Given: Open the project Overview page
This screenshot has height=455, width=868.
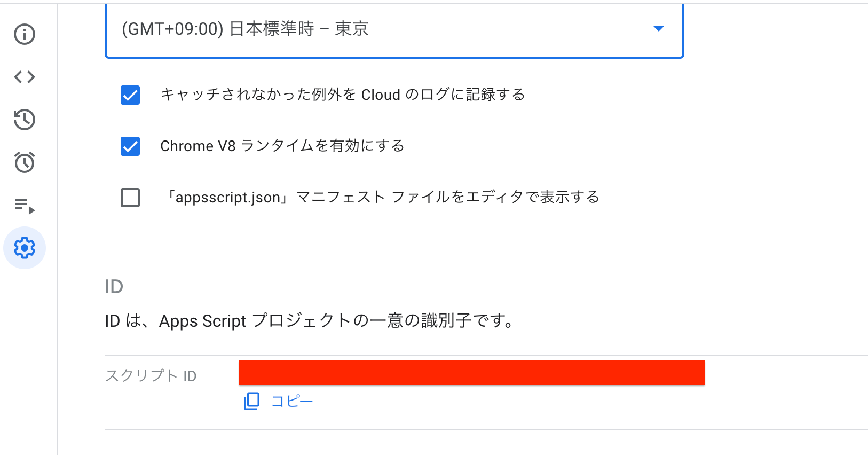Looking at the screenshot, I should pos(24,34).
